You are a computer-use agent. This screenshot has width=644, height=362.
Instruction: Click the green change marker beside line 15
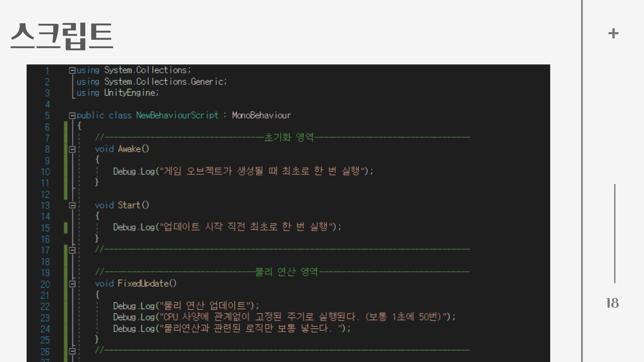(66, 228)
